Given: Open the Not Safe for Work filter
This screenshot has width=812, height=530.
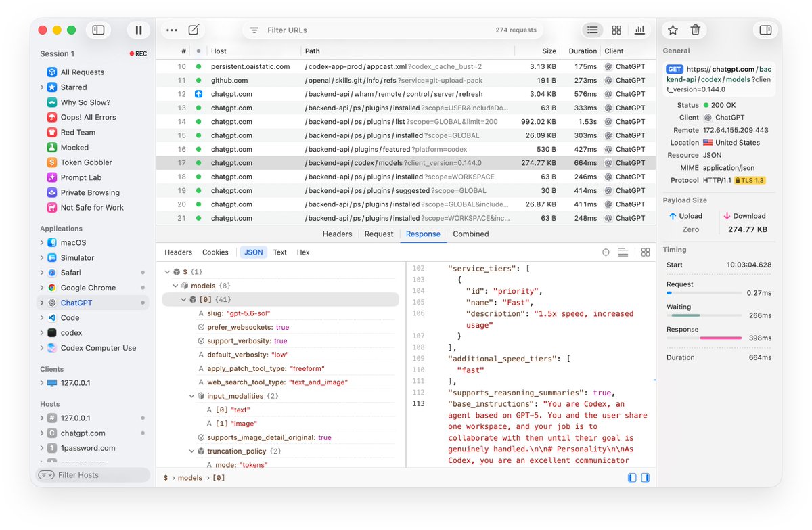Looking at the screenshot, I should pyautogui.click(x=93, y=208).
